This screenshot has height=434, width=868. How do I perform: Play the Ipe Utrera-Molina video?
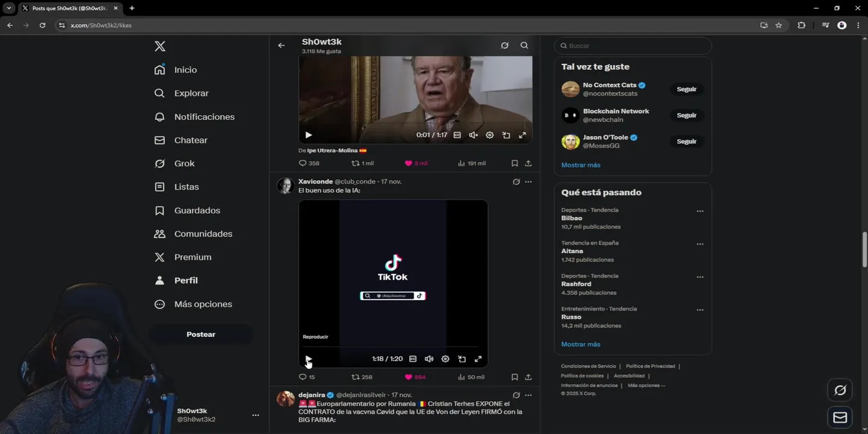coord(309,135)
